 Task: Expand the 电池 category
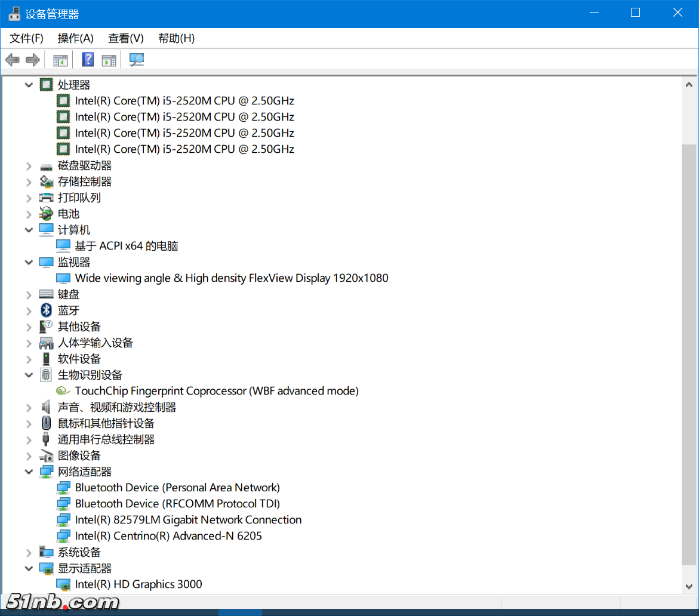(29, 214)
